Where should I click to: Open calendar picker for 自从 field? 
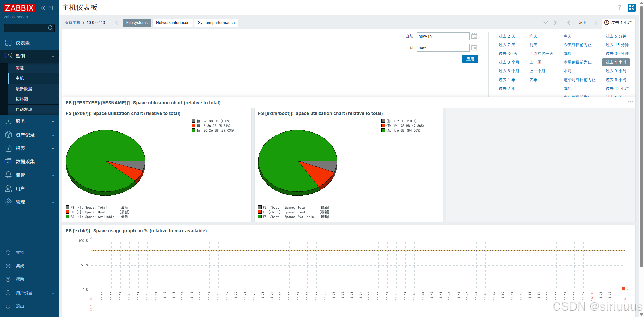tap(474, 36)
